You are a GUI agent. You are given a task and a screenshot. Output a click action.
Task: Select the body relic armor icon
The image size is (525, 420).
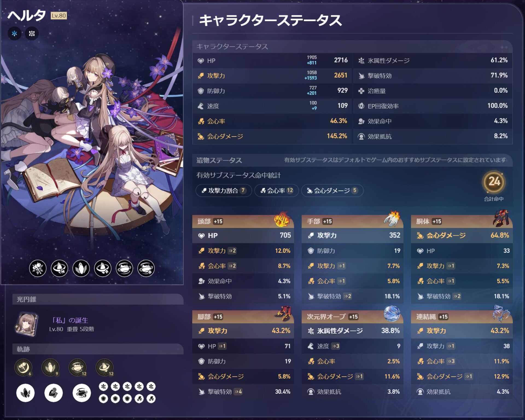pos(501,218)
